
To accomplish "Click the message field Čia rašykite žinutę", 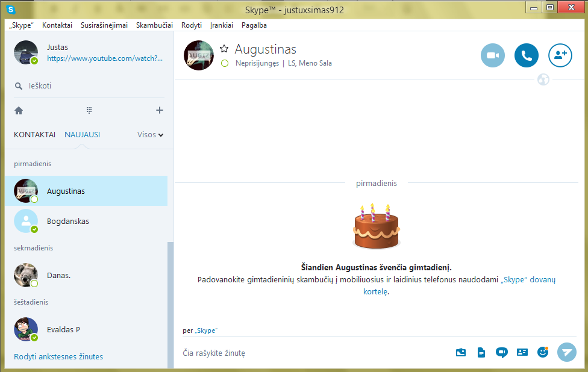I will click(x=315, y=353).
